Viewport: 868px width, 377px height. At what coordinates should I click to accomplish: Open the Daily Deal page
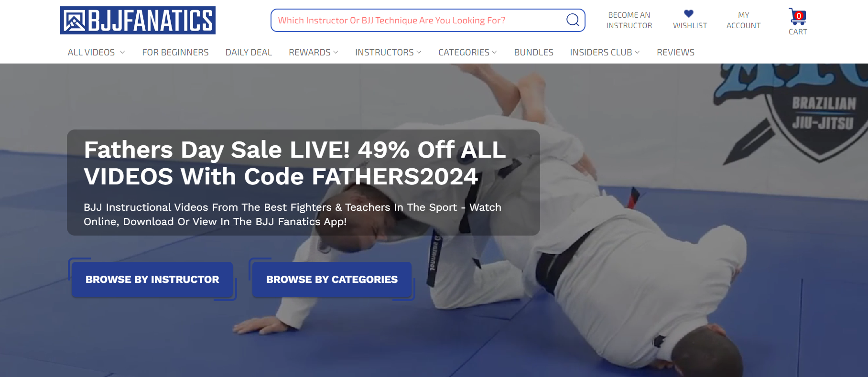tap(249, 53)
